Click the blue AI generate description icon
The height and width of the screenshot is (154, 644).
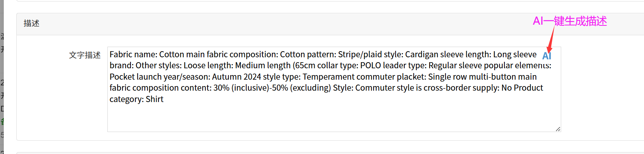coord(546,56)
